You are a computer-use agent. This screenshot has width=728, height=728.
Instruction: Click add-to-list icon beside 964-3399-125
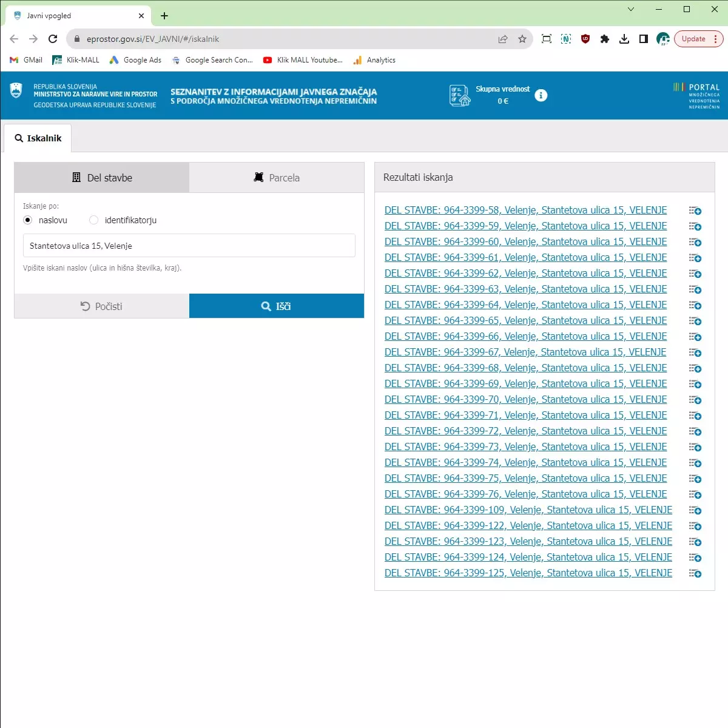(695, 573)
